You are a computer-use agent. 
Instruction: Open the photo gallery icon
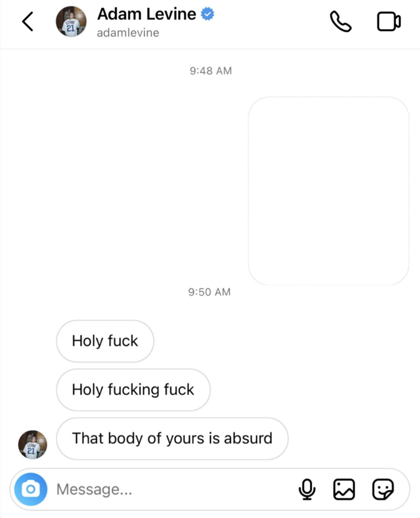point(344,489)
